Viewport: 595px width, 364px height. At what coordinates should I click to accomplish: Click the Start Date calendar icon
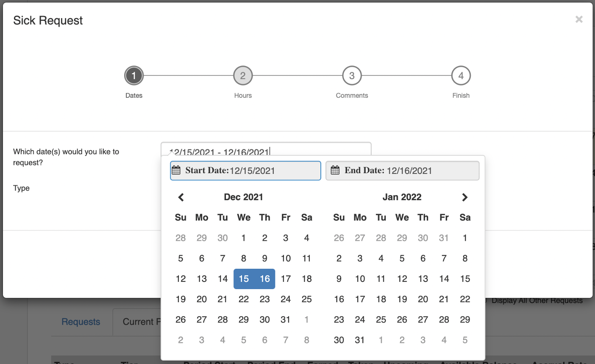point(176,171)
